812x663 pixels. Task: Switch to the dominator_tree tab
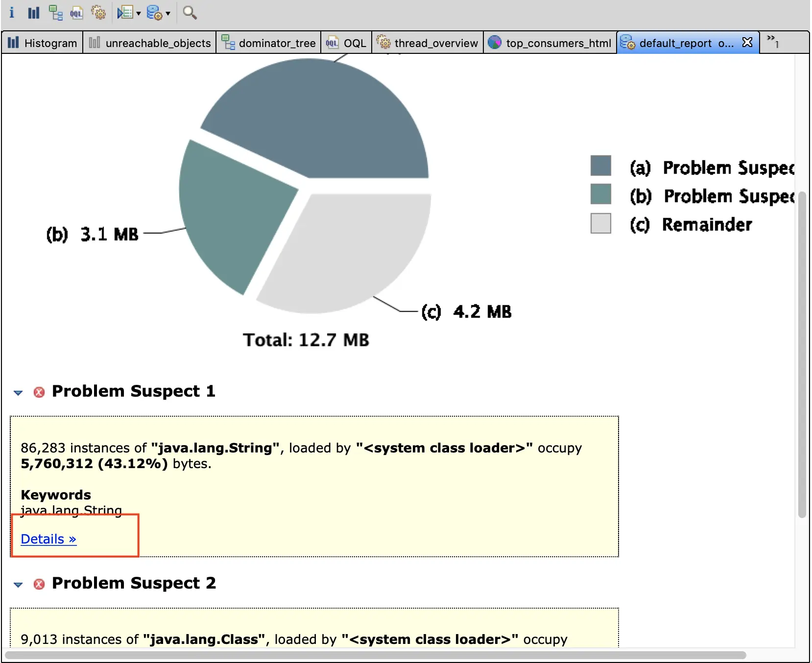point(268,43)
